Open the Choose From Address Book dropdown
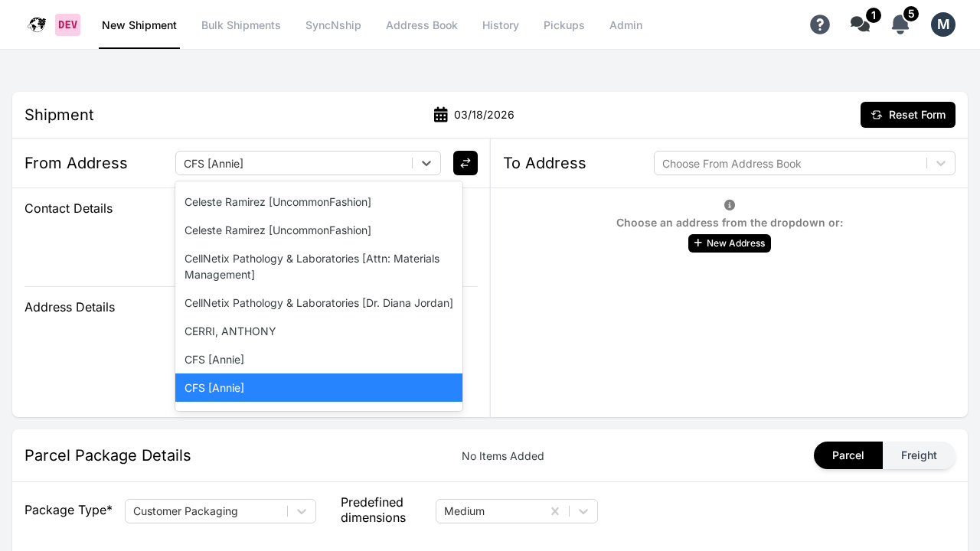The image size is (980, 551). click(804, 163)
